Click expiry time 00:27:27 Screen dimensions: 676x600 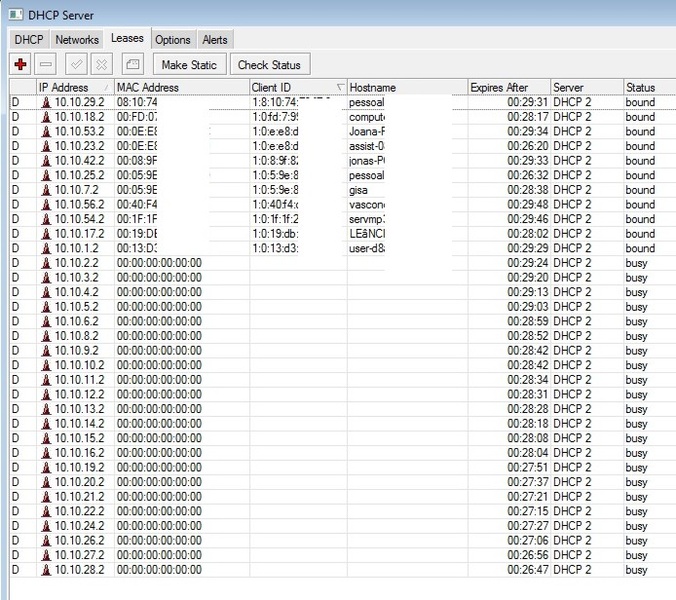pos(528,526)
